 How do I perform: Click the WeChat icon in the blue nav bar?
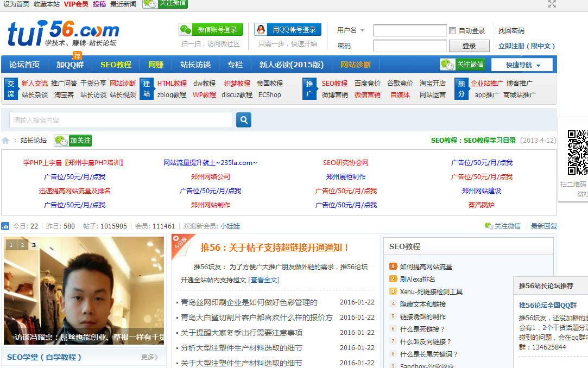point(447,65)
